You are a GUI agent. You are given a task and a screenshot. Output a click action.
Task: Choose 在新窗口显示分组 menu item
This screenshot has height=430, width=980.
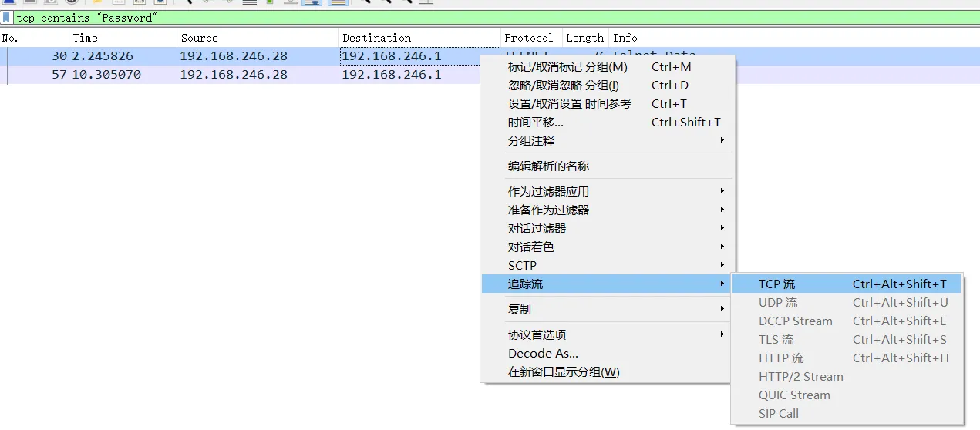564,372
